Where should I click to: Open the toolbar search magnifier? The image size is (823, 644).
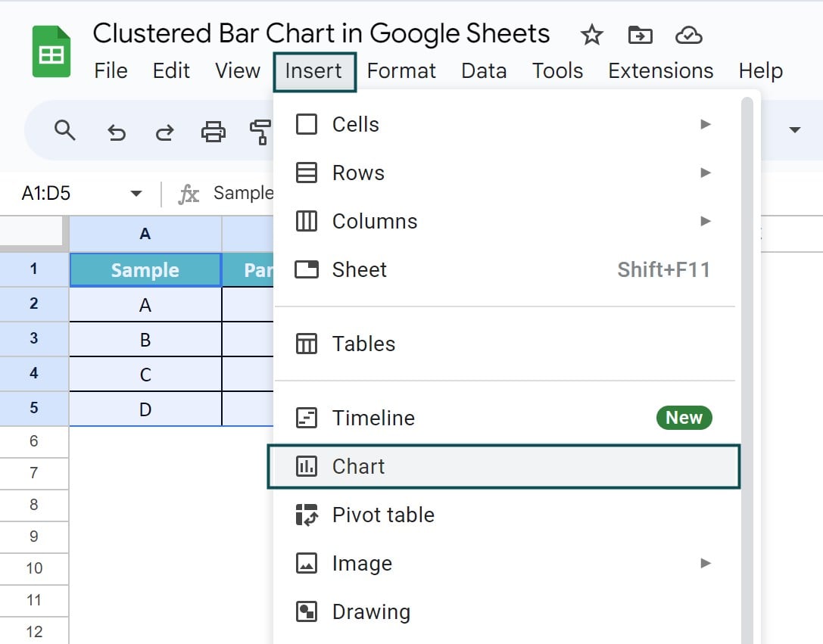coord(64,130)
